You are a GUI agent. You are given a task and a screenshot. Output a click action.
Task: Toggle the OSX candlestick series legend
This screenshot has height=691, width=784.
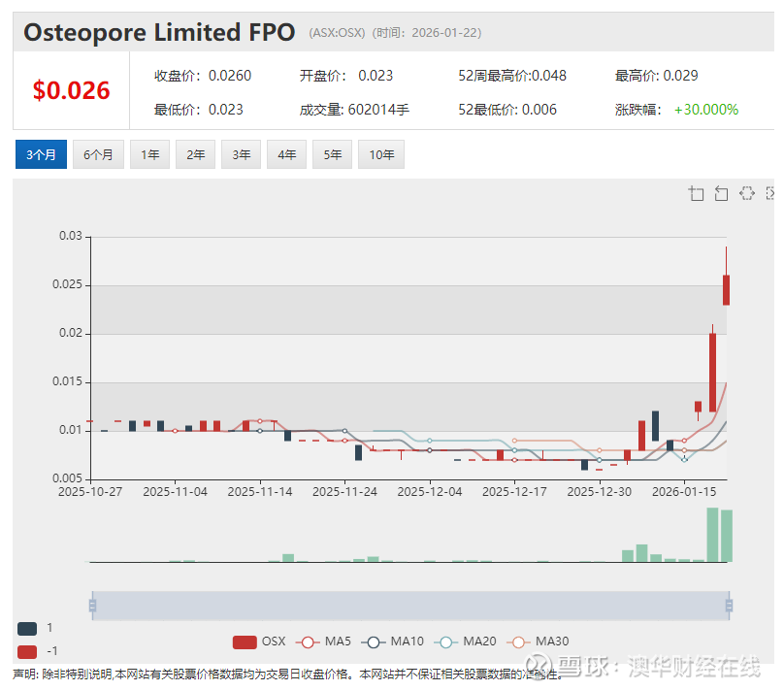click(259, 642)
